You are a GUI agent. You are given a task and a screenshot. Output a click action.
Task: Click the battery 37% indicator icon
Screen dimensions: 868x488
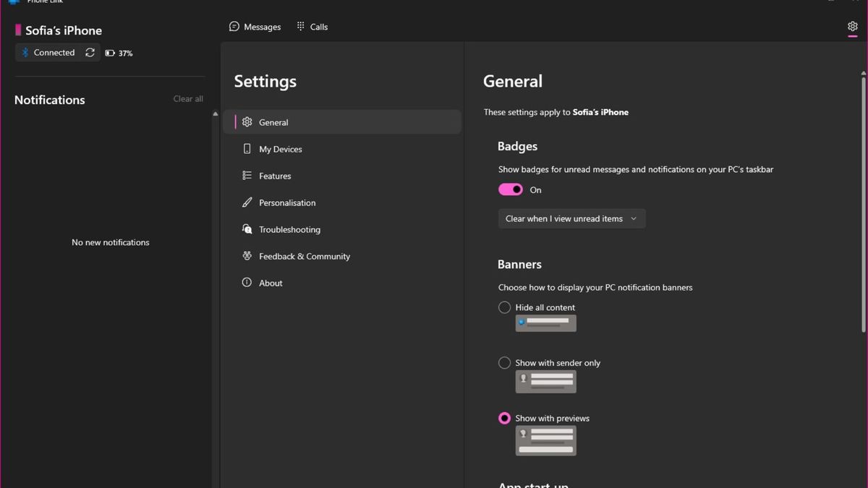pos(110,53)
